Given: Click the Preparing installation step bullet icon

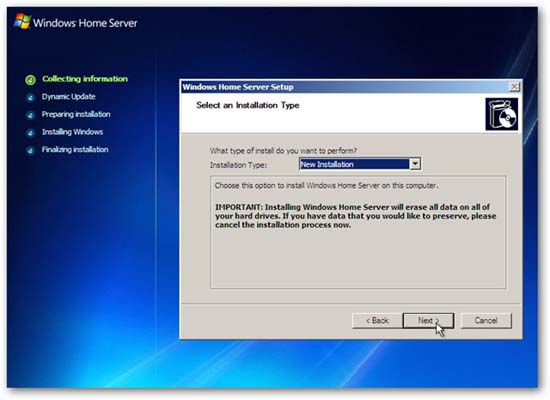Looking at the screenshot, I should click(x=31, y=115).
